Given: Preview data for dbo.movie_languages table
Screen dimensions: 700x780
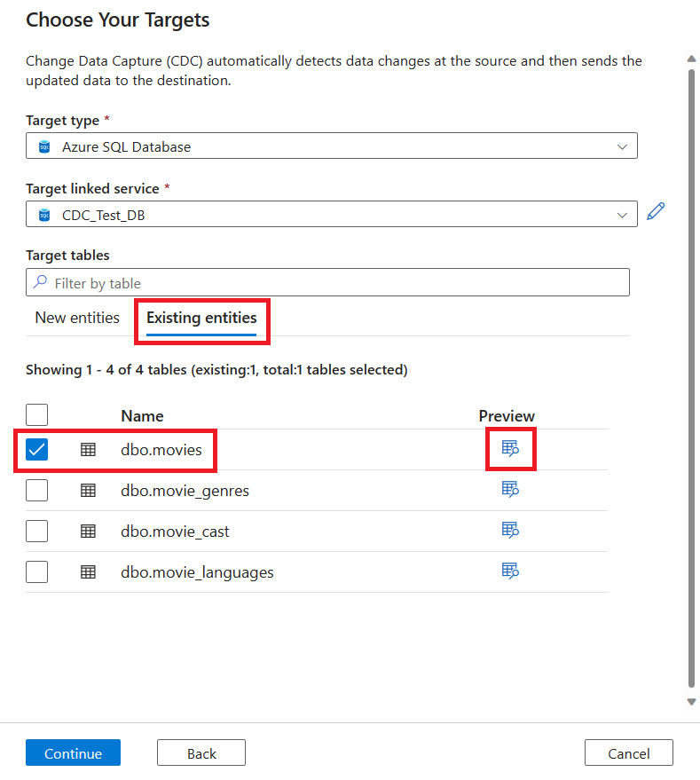Looking at the screenshot, I should coord(510,571).
